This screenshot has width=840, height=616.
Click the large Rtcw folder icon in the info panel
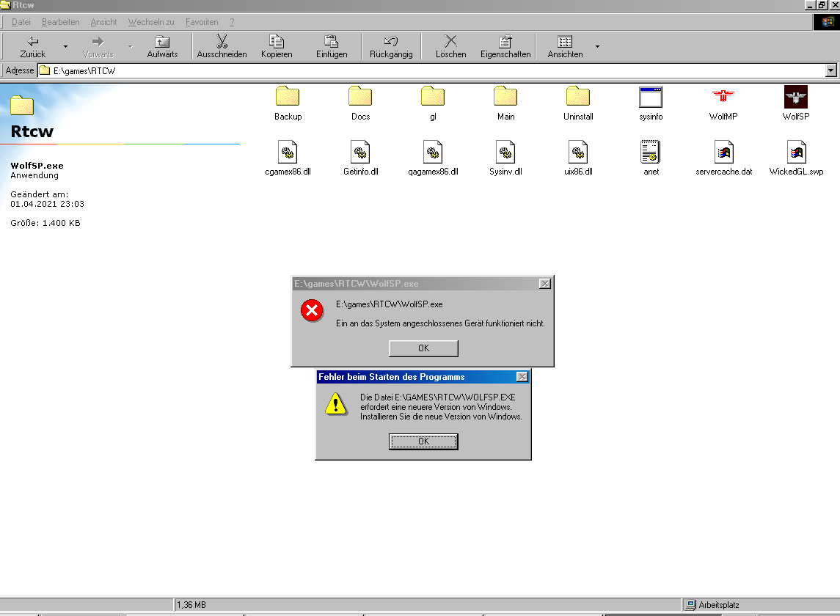click(x=22, y=105)
